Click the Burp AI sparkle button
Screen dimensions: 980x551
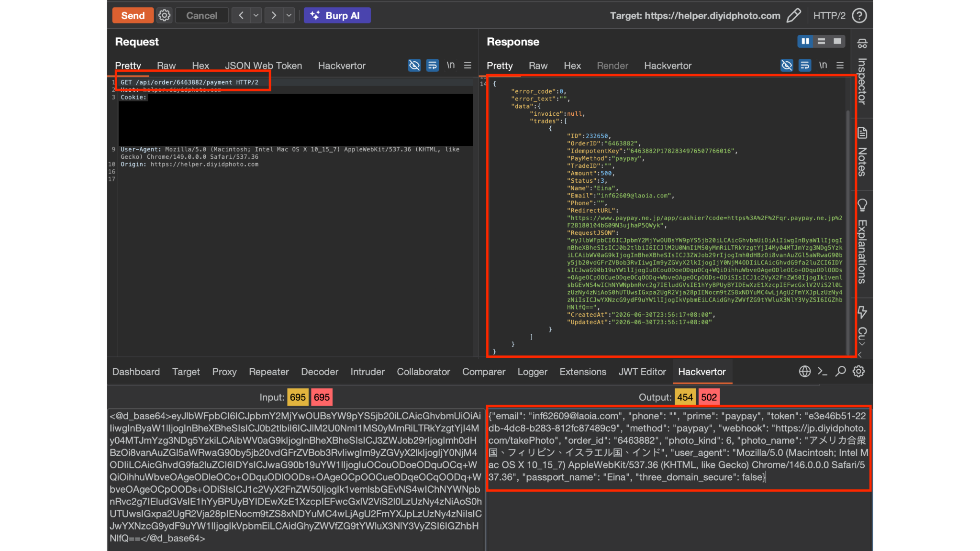tap(337, 15)
